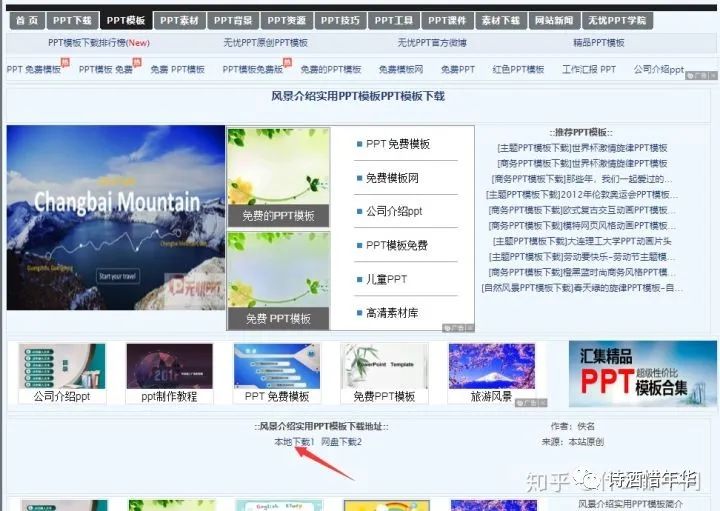720x511 pixels.
Task: Open 2012年伦敦奥运会PPT模板 recommendation
Action: (581, 195)
